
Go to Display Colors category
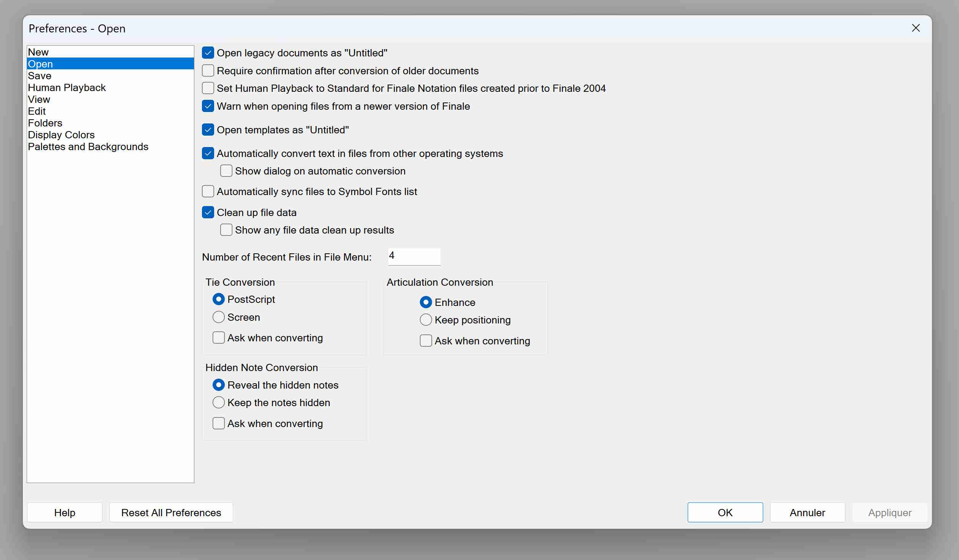click(x=61, y=135)
